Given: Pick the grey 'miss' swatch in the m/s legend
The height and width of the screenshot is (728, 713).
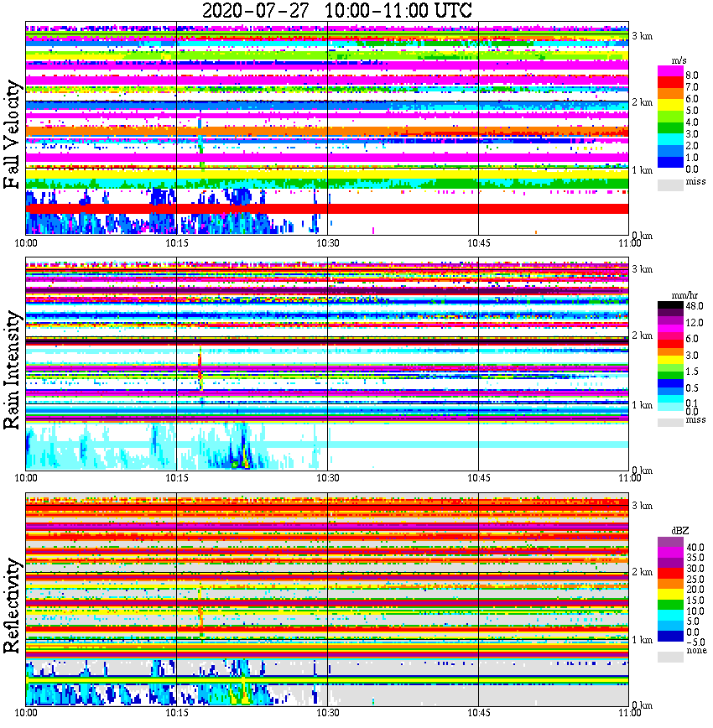Looking at the screenshot, I should [x=670, y=185].
